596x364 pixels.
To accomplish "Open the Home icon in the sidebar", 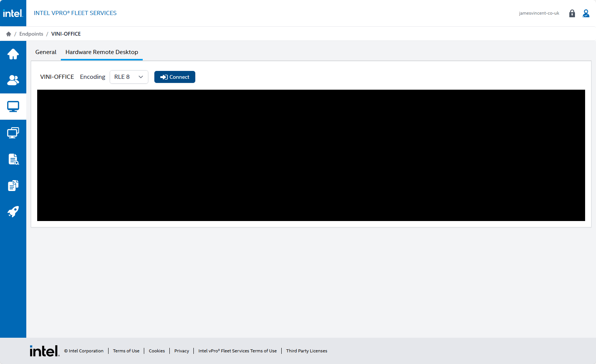I will (13, 54).
